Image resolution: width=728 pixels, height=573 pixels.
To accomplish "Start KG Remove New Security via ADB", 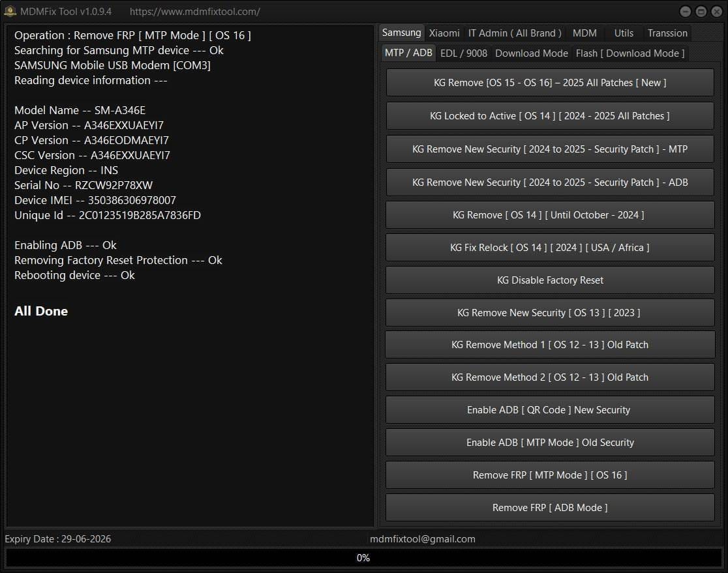I will [549, 182].
